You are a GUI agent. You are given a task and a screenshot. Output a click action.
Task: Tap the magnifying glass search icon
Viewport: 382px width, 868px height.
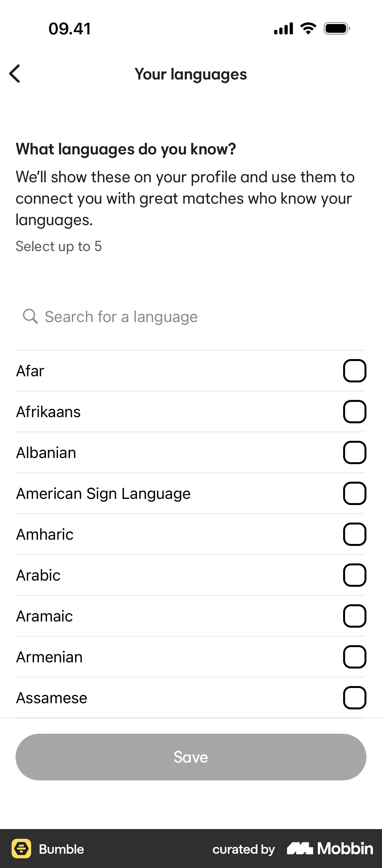pos(30,316)
